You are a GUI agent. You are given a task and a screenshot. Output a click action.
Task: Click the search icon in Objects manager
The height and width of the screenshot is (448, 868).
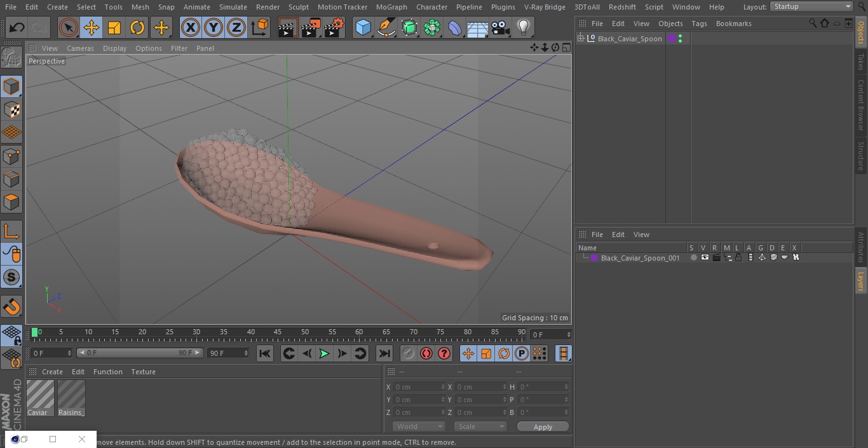pyautogui.click(x=813, y=23)
